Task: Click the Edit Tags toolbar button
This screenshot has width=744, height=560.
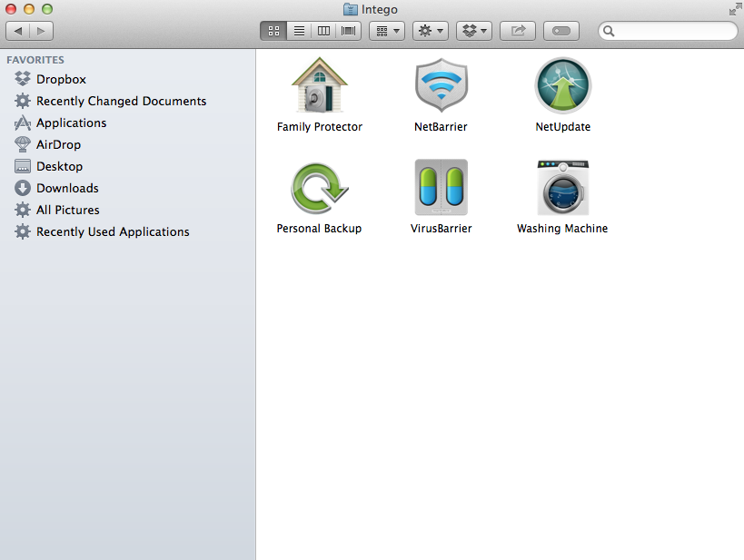Action: pyautogui.click(x=561, y=31)
